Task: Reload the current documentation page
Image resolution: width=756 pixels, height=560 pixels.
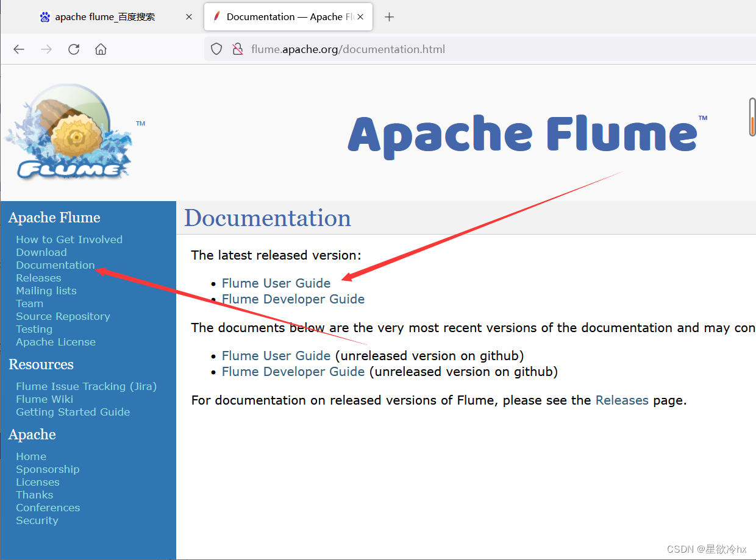Action: [x=73, y=49]
